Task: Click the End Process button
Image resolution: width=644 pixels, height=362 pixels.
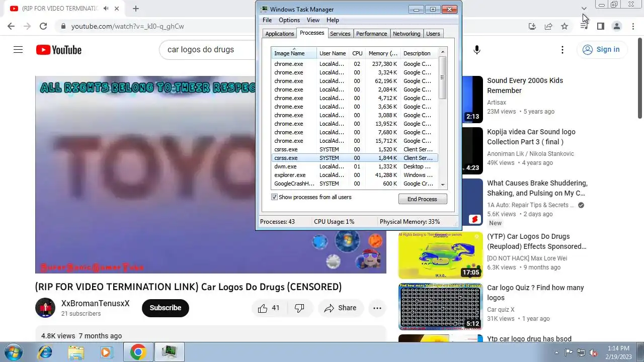Action: [422, 199]
